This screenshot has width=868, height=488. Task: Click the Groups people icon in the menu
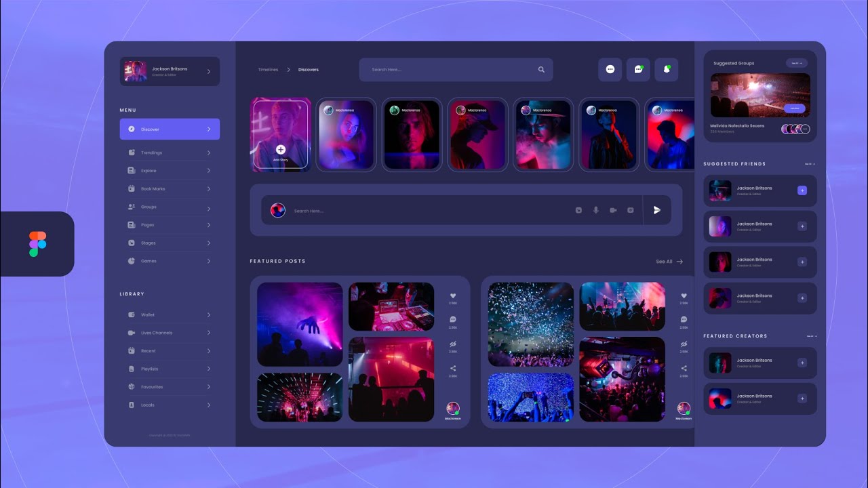132,207
